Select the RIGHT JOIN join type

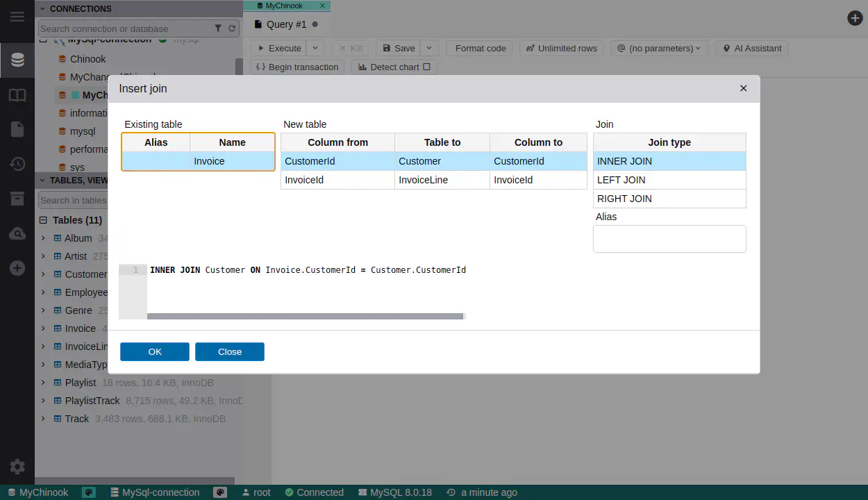point(669,199)
